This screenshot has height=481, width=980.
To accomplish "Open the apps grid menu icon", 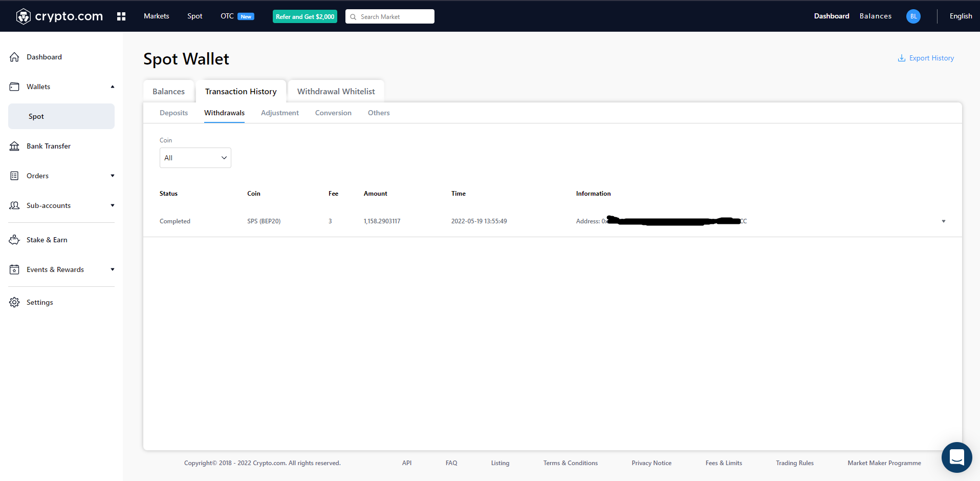I will pos(121,16).
